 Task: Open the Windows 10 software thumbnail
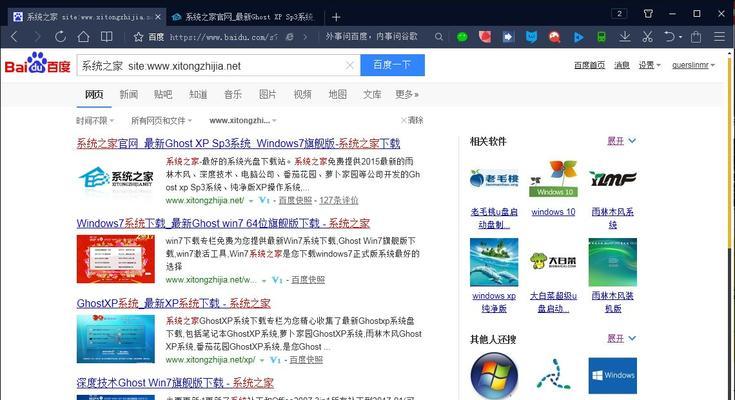(x=553, y=179)
